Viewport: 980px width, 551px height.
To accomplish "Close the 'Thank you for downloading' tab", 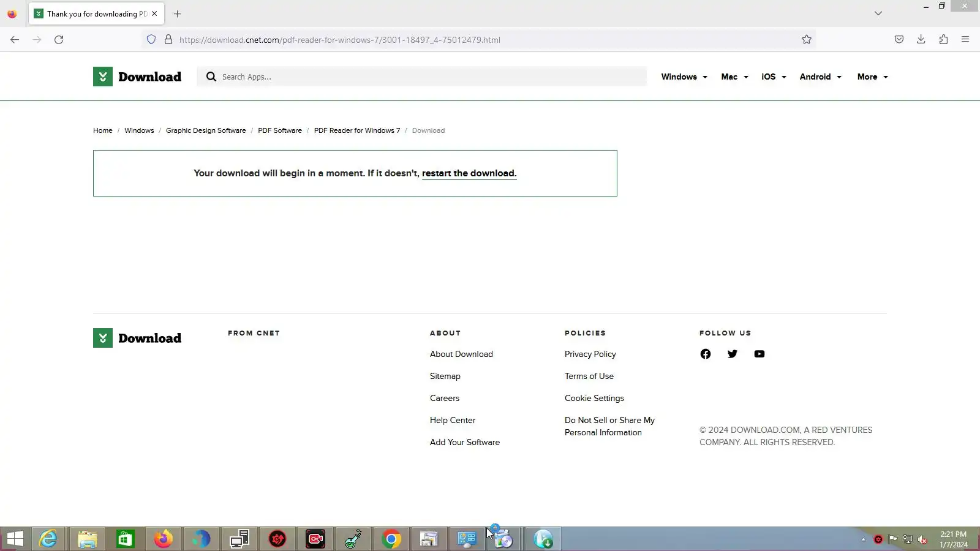I will pyautogui.click(x=154, y=13).
